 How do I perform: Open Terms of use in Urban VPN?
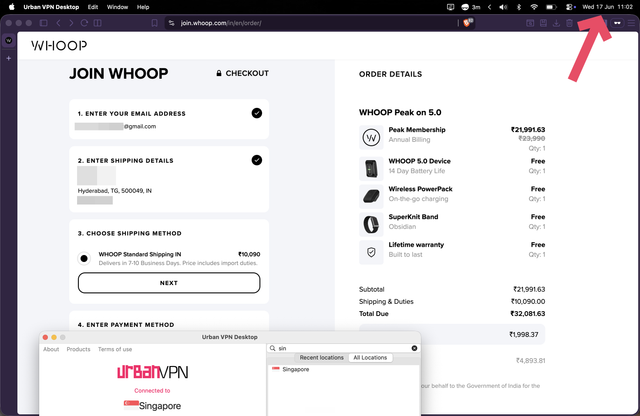(115, 349)
